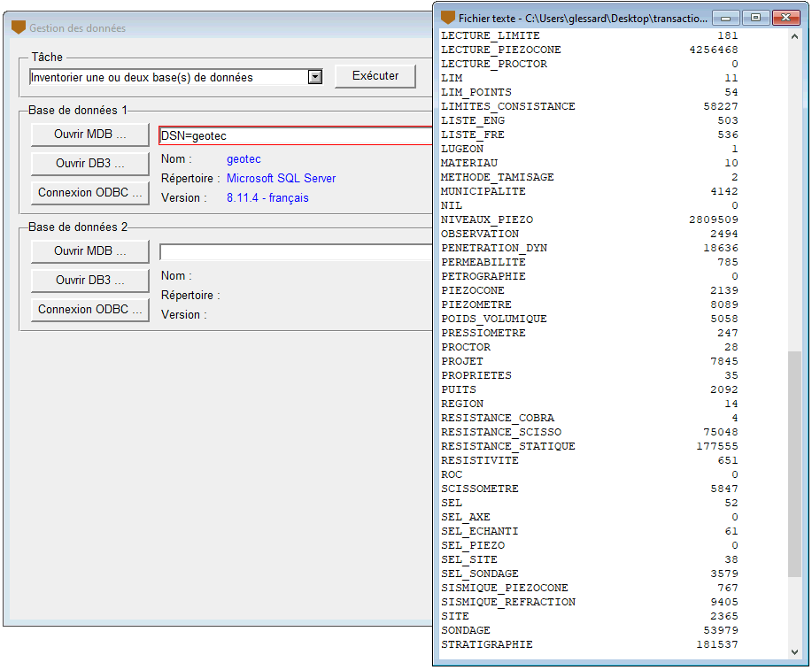This screenshot has width=812, height=670.
Task: Select the LECTURE_LIMITE row
Action: 590,35
